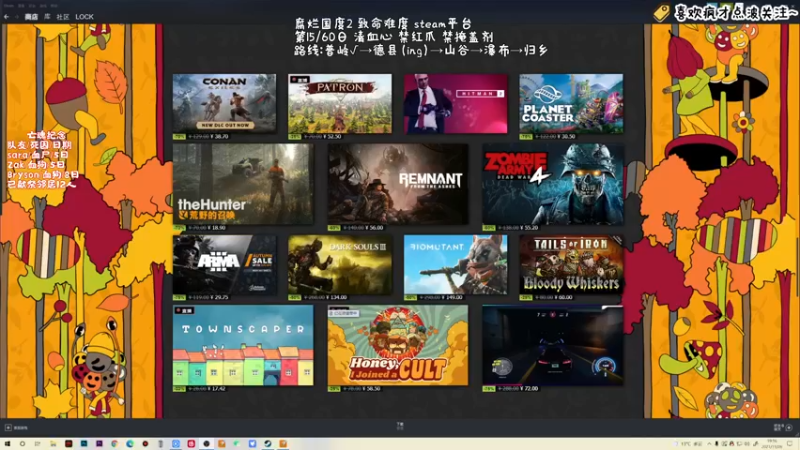Go forward with the Steam forward arrow
Viewport: 800px width, 450px height.
[16, 17]
